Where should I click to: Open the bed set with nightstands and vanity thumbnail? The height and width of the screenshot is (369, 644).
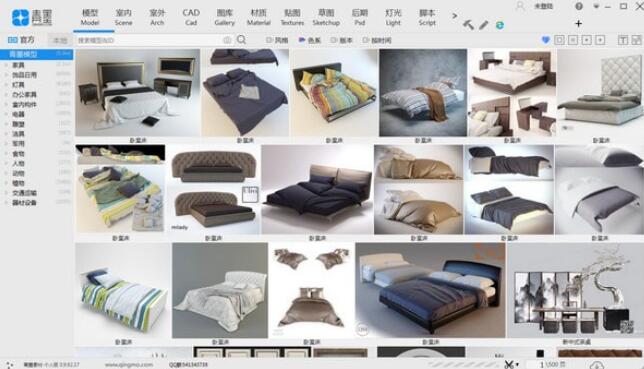[138, 93]
